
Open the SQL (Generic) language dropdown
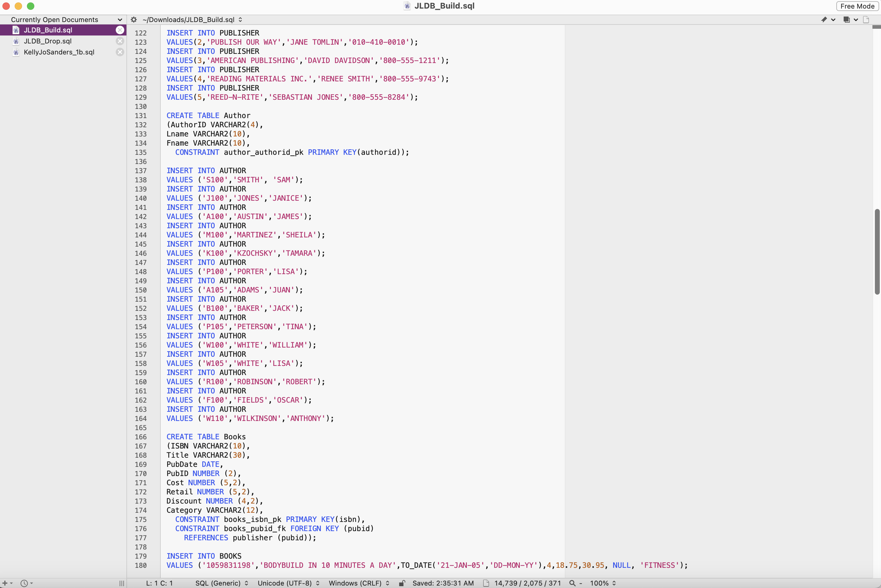coord(222,583)
